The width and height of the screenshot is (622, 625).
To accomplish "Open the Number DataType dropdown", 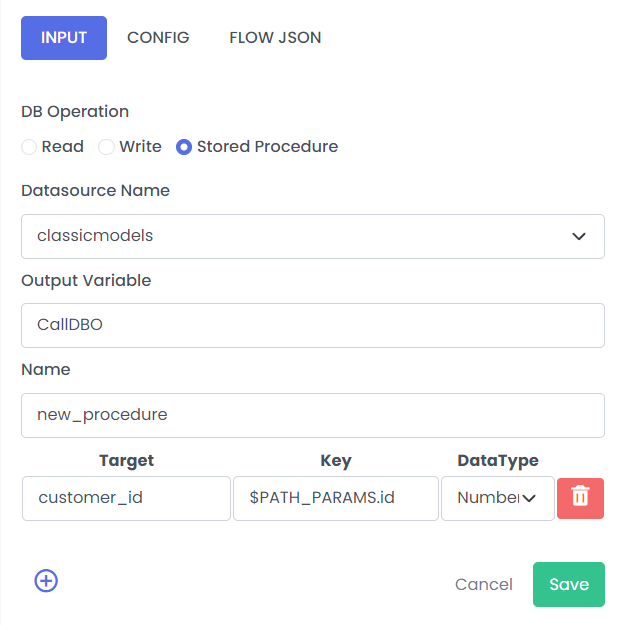I will 498,498.
